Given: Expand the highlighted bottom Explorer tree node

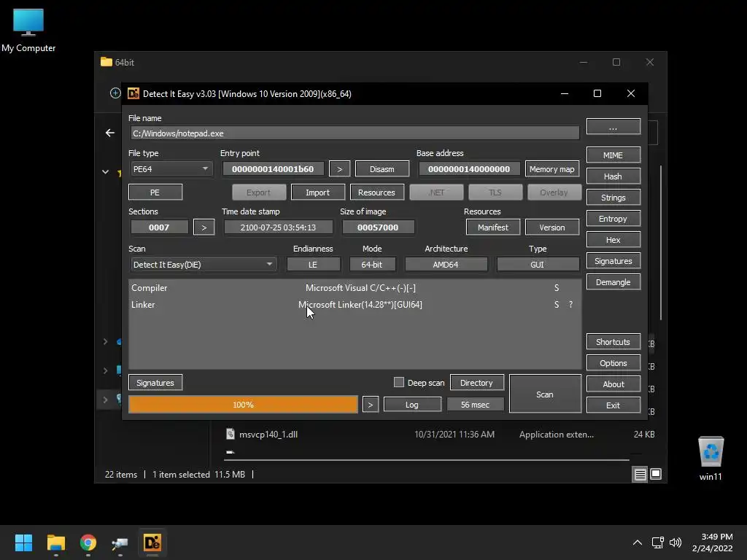Looking at the screenshot, I should point(105,400).
